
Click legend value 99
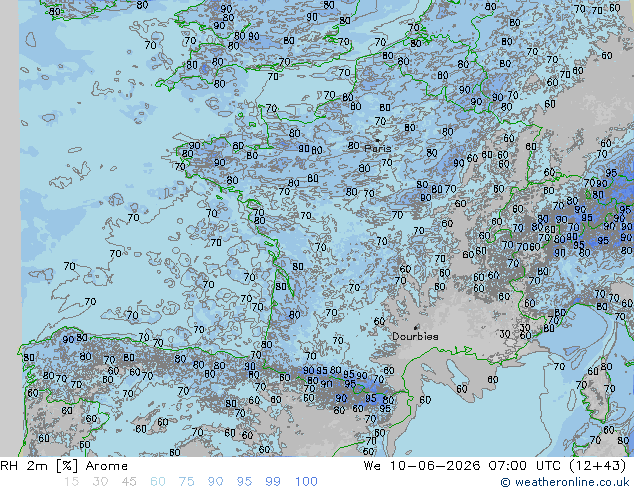[273, 482]
